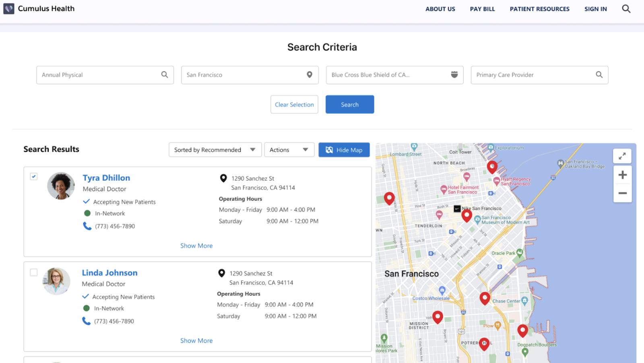
Task: Click the insurance card icon in Blue Cross field
Action: coord(454,75)
